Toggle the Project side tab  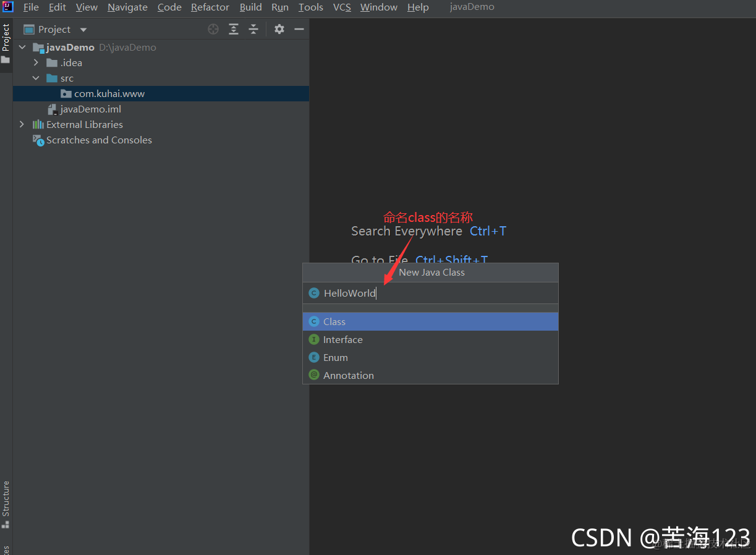(6, 44)
